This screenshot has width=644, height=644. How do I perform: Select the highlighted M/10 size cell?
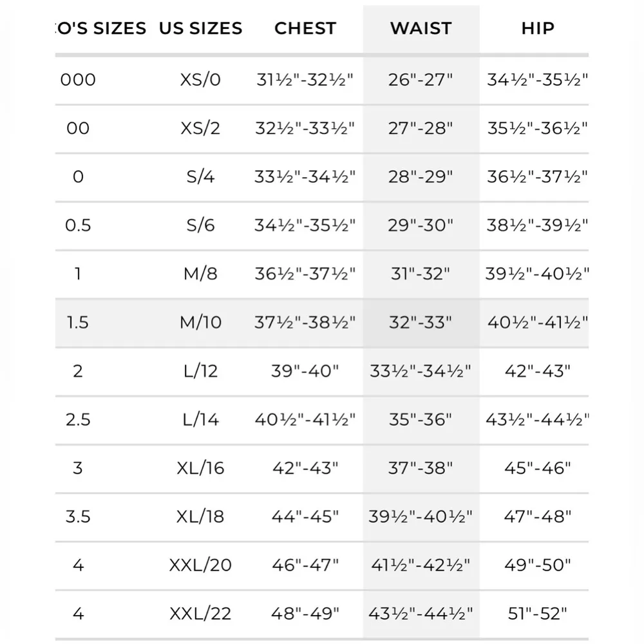pos(201,322)
